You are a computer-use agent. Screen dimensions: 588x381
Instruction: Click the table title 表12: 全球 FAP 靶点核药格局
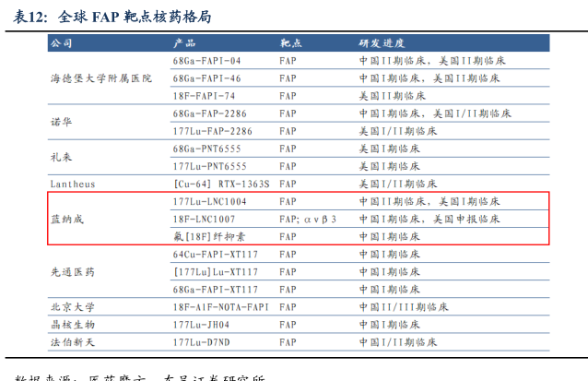point(112,17)
